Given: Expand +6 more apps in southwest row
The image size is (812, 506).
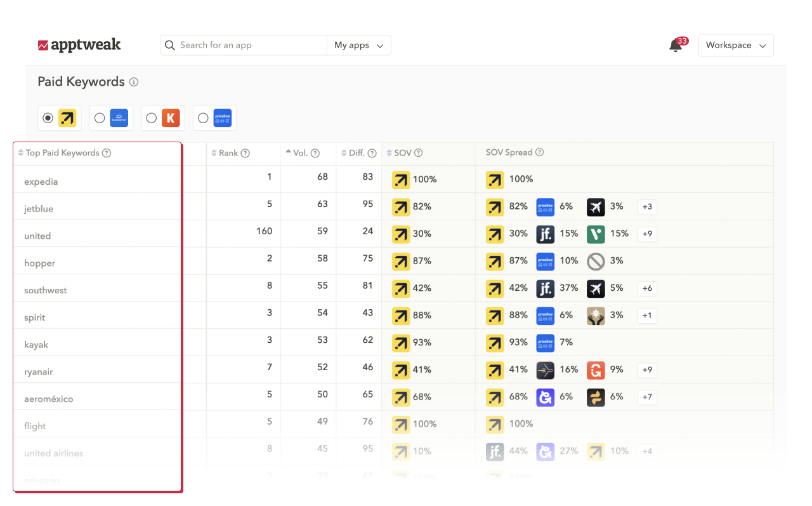Looking at the screenshot, I should click(647, 289).
